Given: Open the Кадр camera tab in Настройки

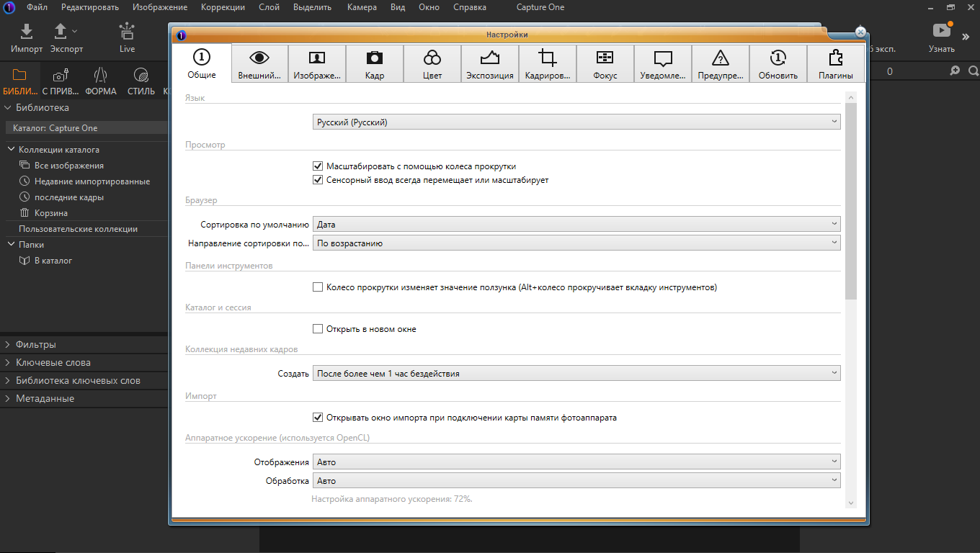Looking at the screenshot, I should click(x=375, y=64).
